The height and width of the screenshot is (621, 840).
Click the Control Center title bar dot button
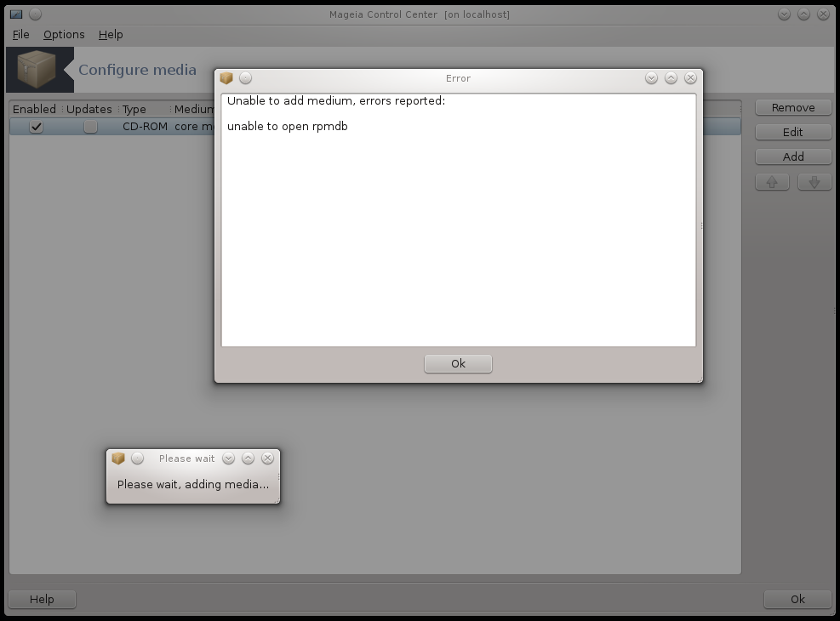[x=36, y=14]
